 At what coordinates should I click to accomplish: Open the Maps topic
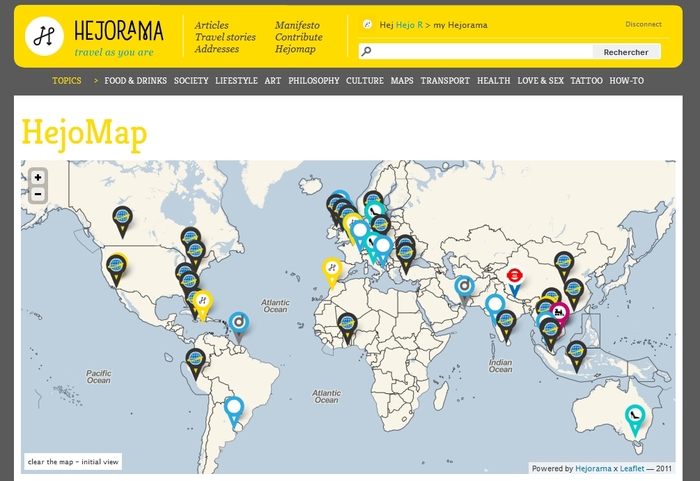tap(402, 81)
